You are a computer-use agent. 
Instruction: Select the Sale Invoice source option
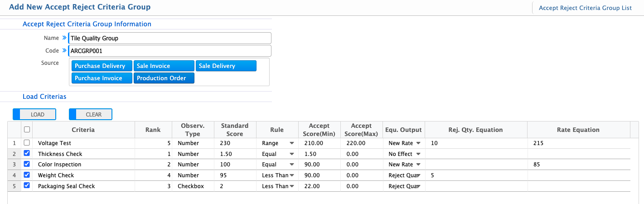pos(164,66)
